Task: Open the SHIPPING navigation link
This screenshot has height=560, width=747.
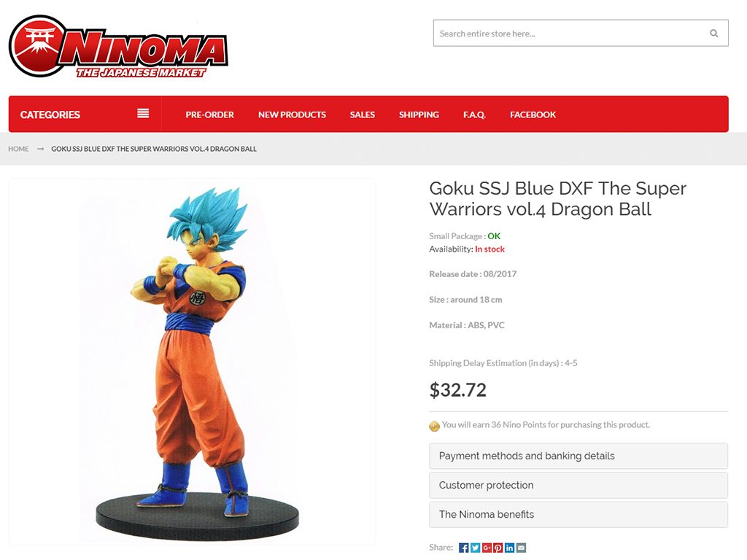Action: (419, 114)
